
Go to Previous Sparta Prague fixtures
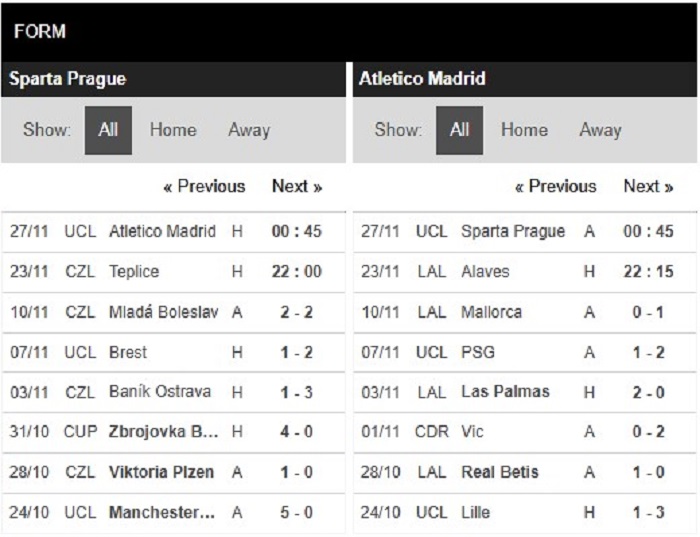click(x=204, y=186)
